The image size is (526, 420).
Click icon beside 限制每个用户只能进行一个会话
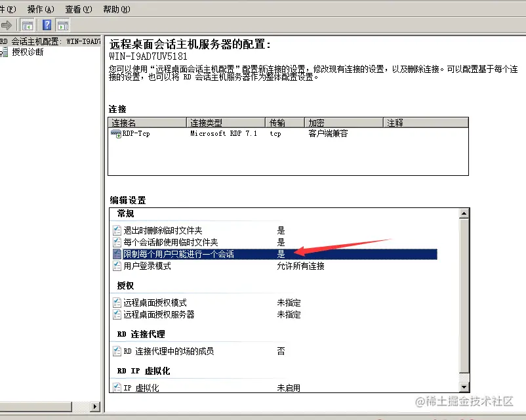[117, 254]
